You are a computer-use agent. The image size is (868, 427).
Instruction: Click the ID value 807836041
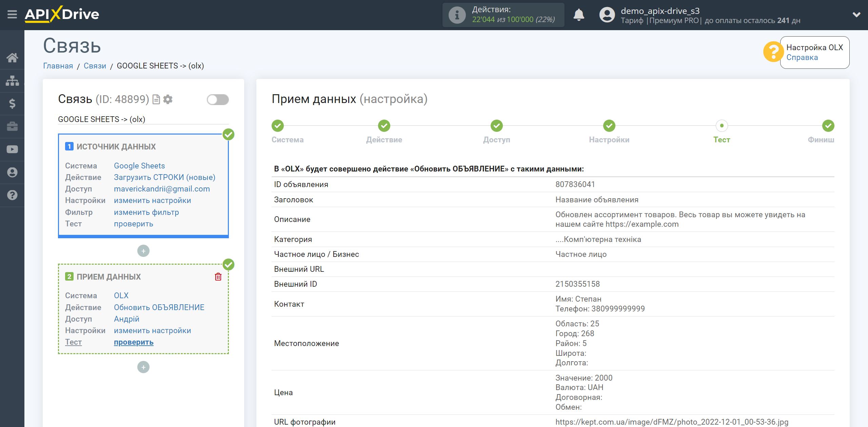point(575,184)
